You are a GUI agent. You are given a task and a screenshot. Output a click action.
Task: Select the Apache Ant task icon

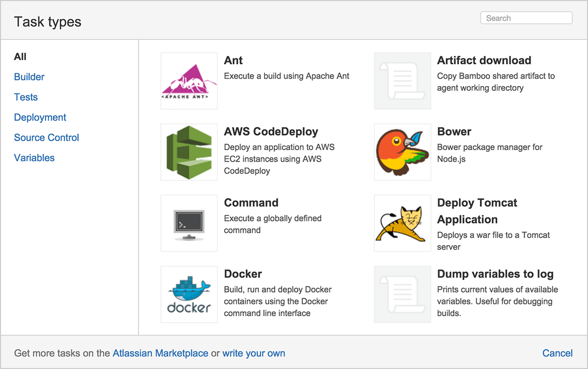[x=189, y=81]
